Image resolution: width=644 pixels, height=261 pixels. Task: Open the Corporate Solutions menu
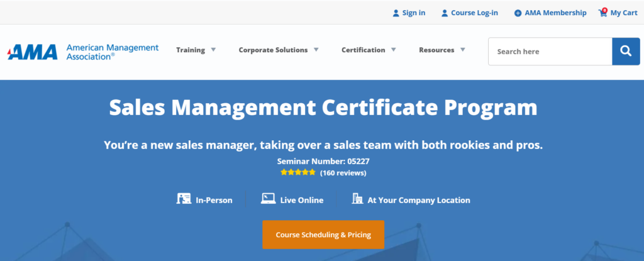point(273,50)
